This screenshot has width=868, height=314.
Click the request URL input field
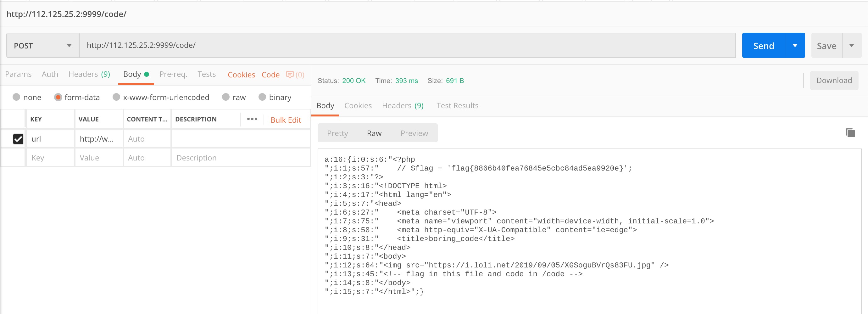pos(407,45)
